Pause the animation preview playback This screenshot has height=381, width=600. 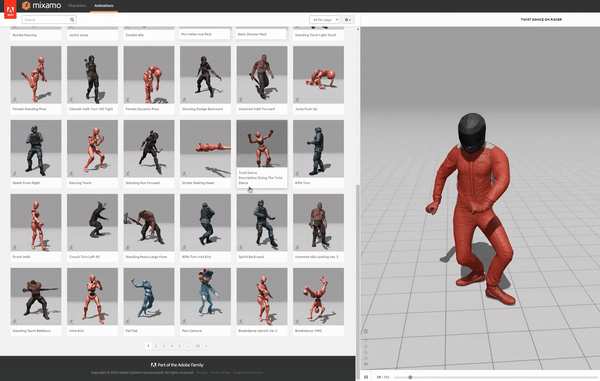pos(366,377)
